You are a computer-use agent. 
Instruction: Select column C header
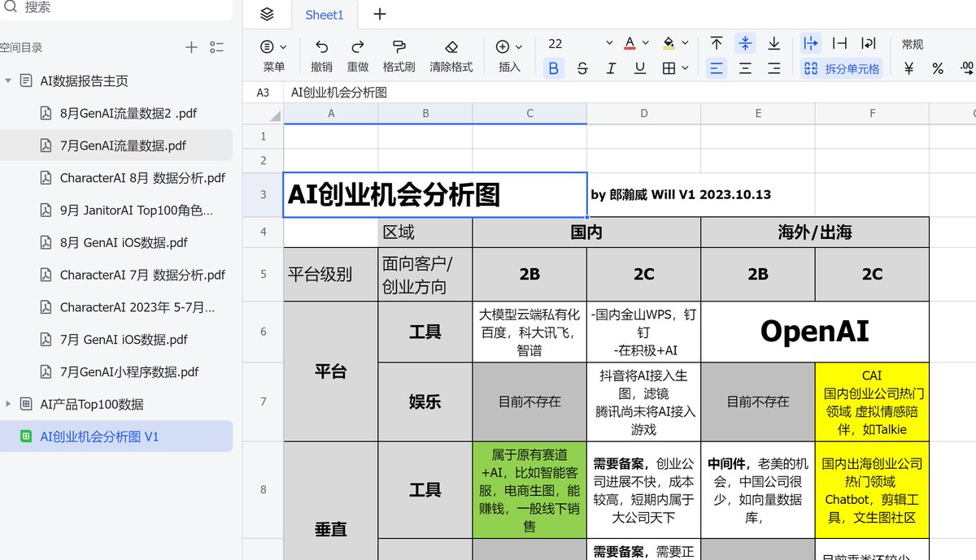click(x=529, y=114)
